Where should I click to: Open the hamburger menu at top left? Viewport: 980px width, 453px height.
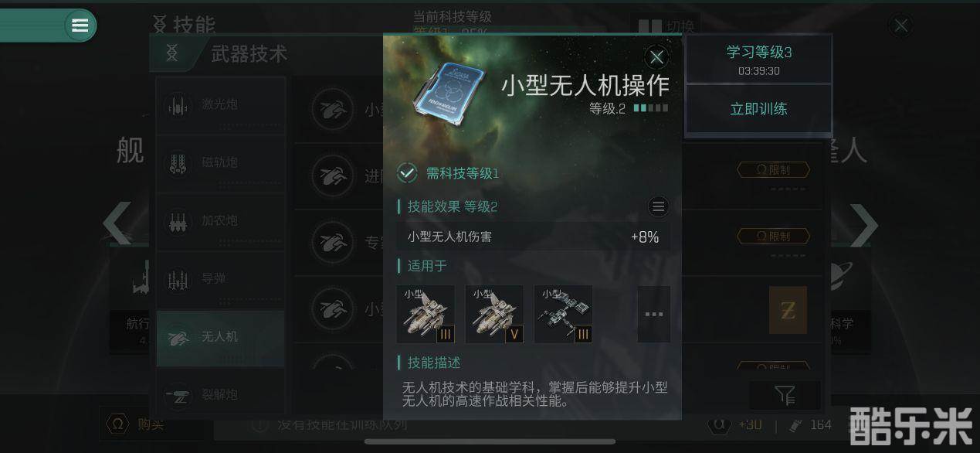[x=80, y=26]
